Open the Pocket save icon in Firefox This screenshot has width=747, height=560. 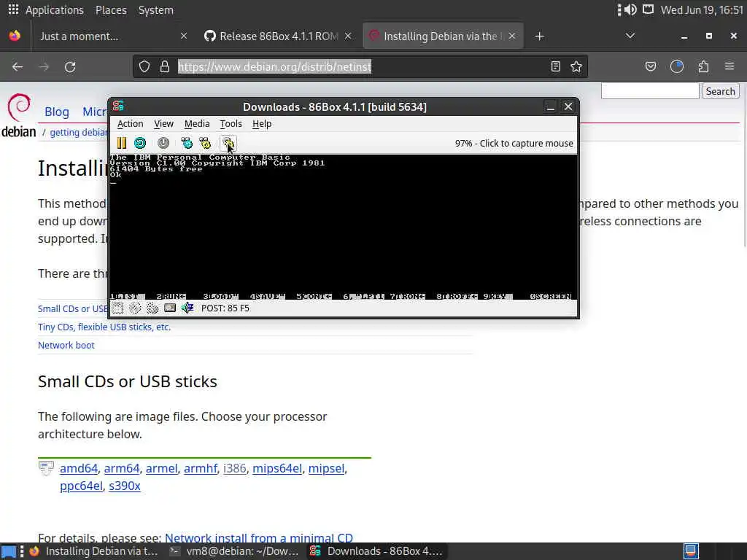(651, 66)
